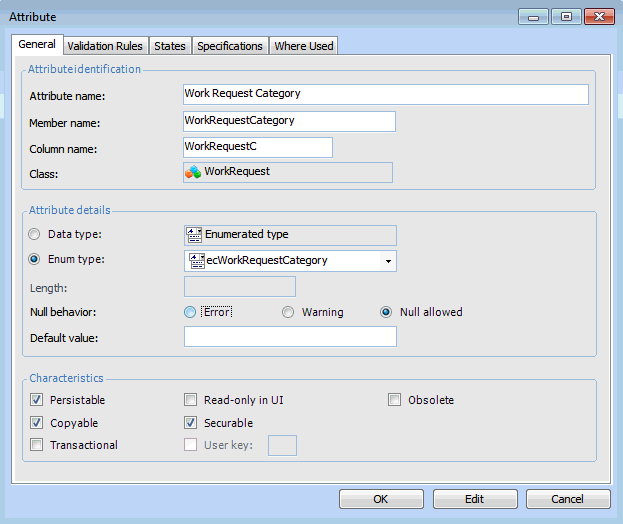This screenshot has height=524, width=623.
Task: Click the ecWorkRequestCategory enum icon
Action: 197,261
